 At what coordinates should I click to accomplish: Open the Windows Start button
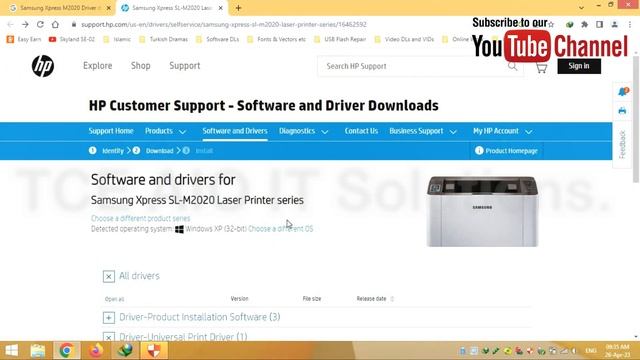tap(12, 350)
